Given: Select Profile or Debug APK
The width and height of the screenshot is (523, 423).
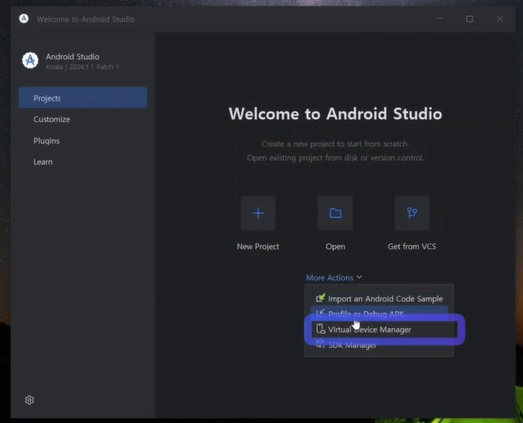Looking at the screenshot, I should tap(379, 314).
